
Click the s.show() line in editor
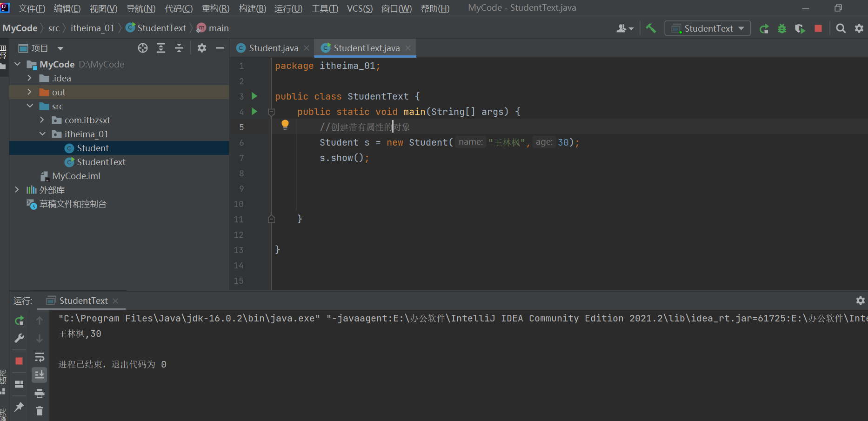[x=344, y=158]
